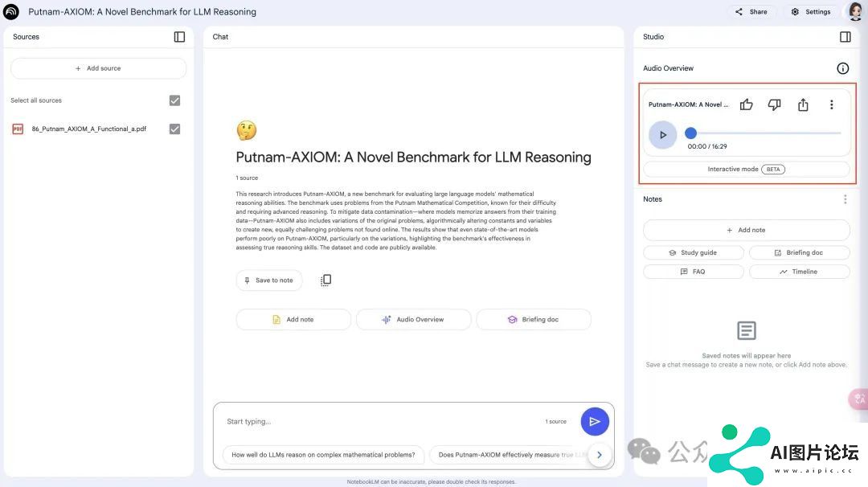
Task: Click the large chat heading 'Putnam-AXIOM: A Novel Benchmark'
Action: 414,158
